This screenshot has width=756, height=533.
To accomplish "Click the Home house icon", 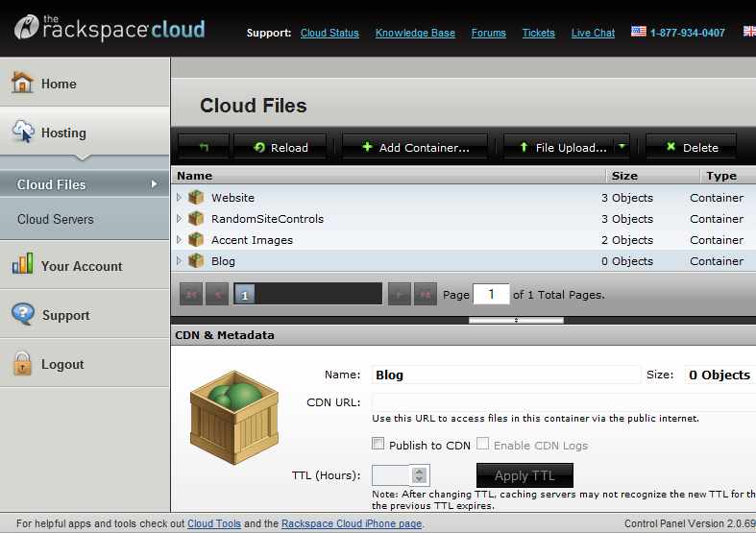I will [22, 83].
